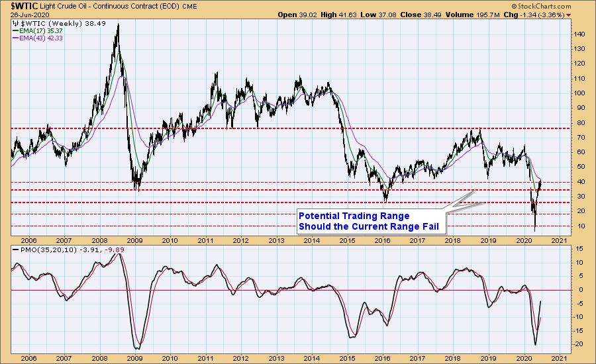Click the 130 price axis label
The image size is (596, 364).
pyautogui.click(x=579, y=49)
